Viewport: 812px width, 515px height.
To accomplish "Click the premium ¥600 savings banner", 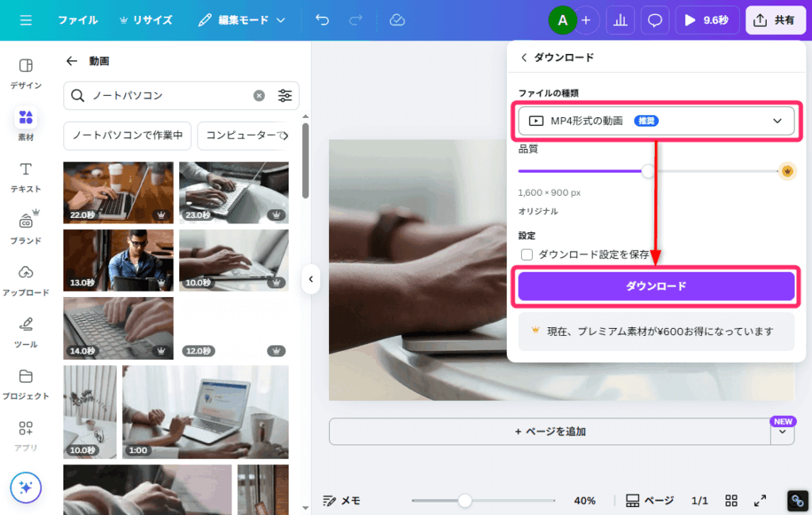I will point(656,331).
